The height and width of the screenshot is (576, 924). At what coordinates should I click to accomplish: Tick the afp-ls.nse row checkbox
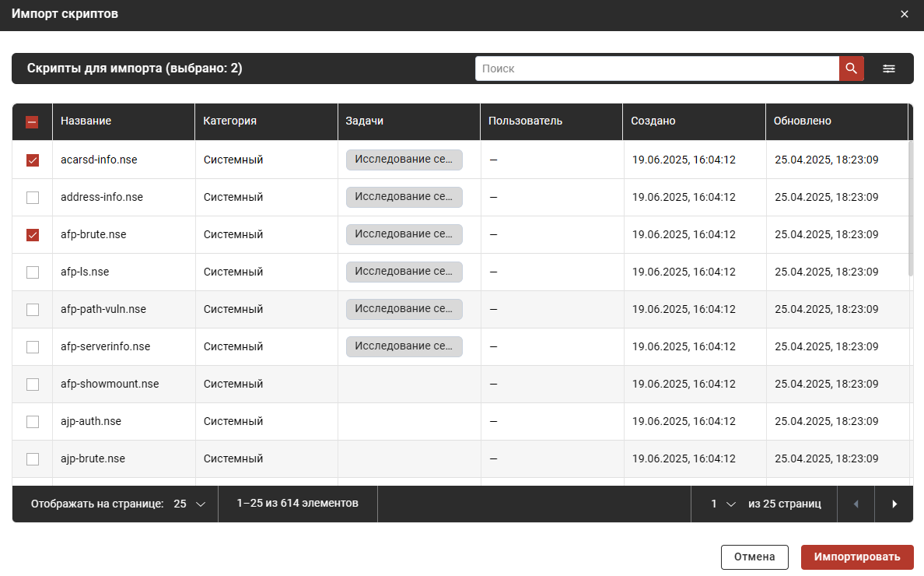[x=32, y=272]
